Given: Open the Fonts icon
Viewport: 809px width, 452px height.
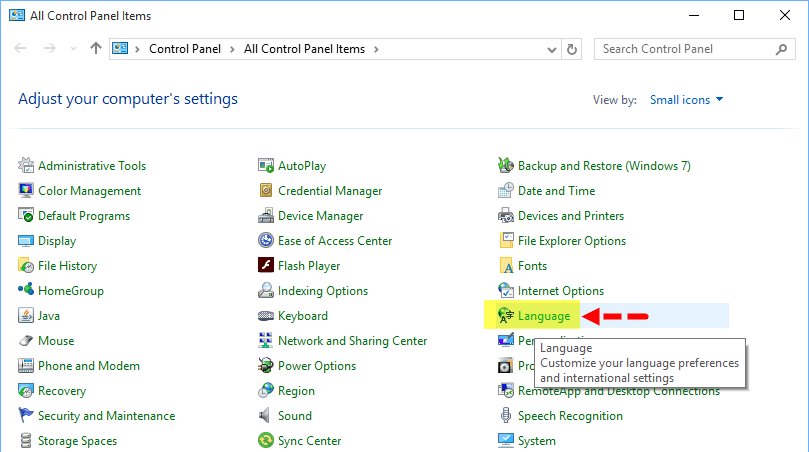Looking at the screenshot, I should point(506,266).
